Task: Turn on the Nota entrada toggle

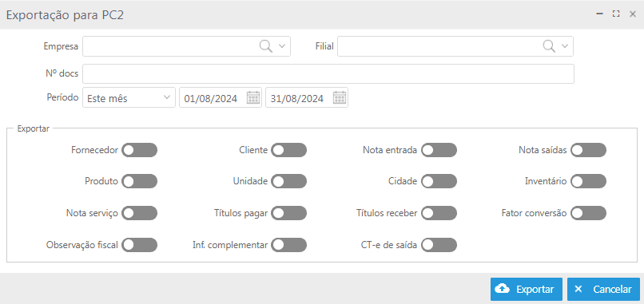Action: 439,150
